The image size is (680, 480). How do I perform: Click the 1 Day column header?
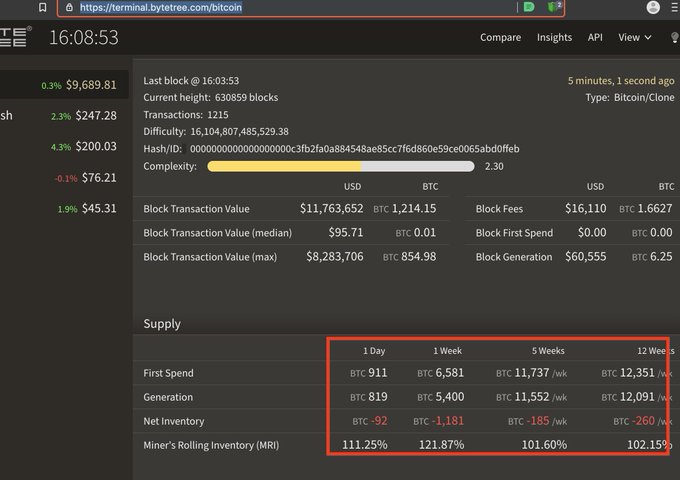pos(374,351)
